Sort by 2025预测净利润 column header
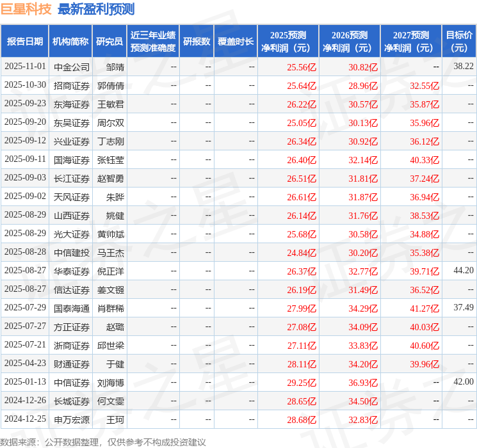 pos(288,41)
